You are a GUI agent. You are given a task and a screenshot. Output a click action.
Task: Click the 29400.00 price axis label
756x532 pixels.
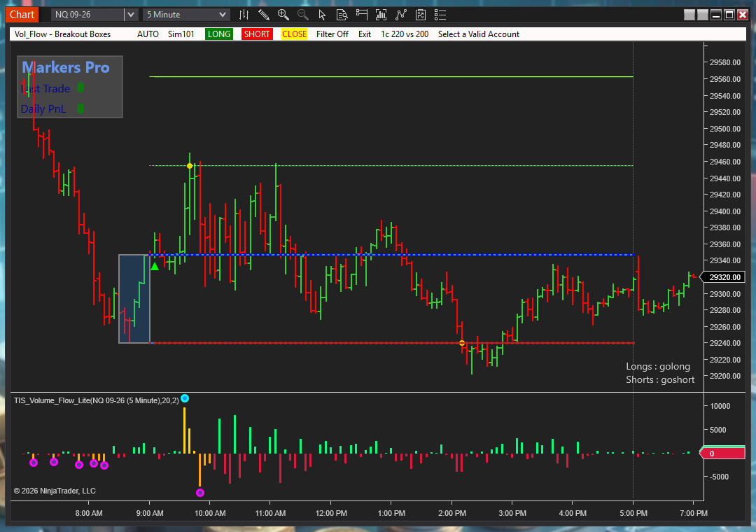tap(724, 211)
